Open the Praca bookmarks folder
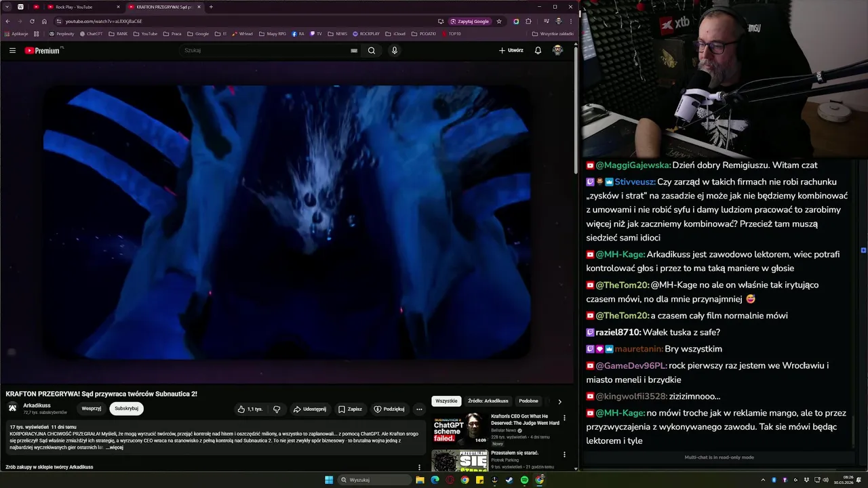 172,33
